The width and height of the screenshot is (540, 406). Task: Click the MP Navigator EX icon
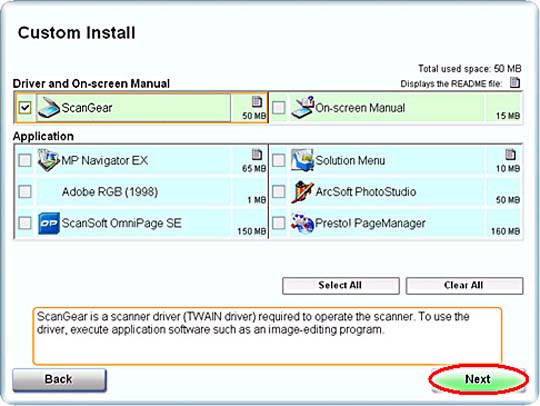49,160
